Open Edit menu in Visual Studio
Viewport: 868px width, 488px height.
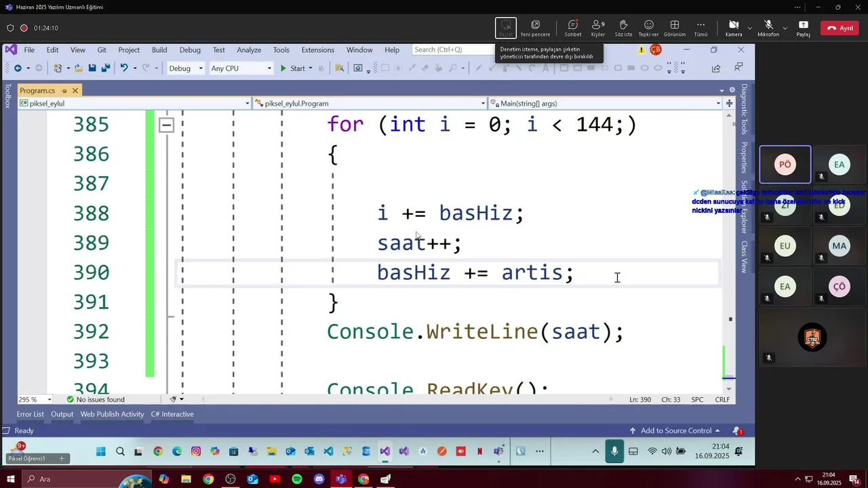52,49
